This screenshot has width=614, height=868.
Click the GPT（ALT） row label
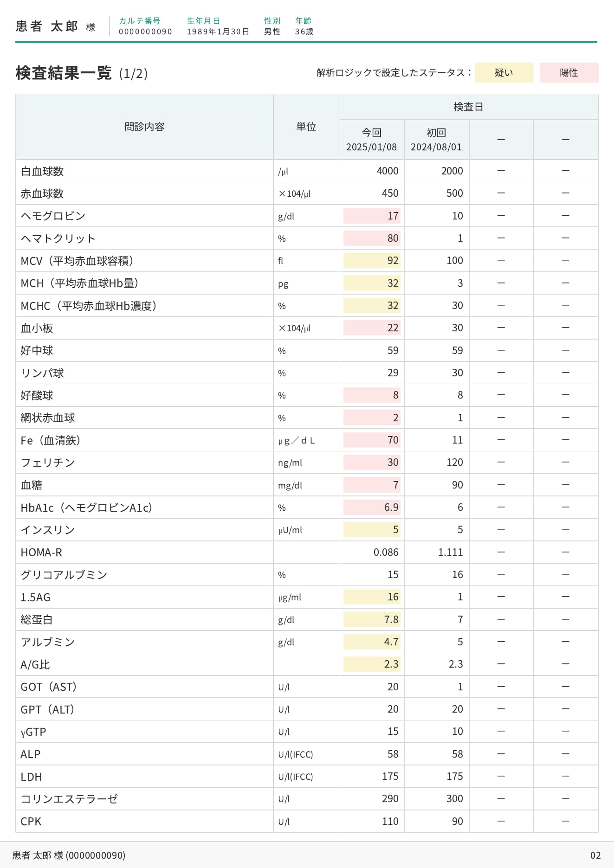47,709
